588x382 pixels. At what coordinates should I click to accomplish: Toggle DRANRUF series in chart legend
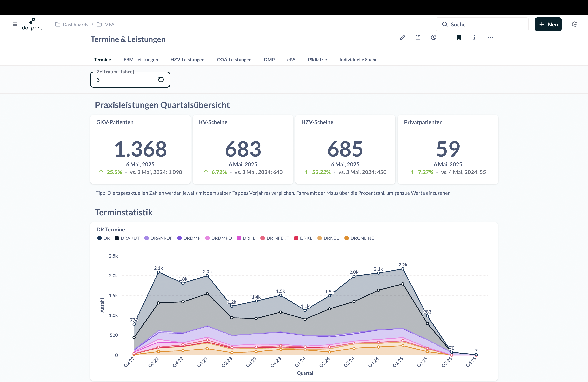click(x=158, y=238)
